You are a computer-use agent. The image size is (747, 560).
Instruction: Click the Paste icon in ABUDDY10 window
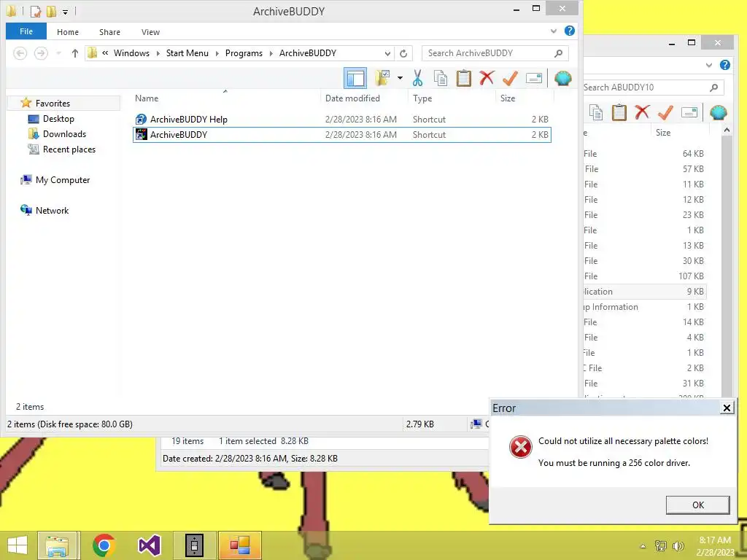(619, 112)
